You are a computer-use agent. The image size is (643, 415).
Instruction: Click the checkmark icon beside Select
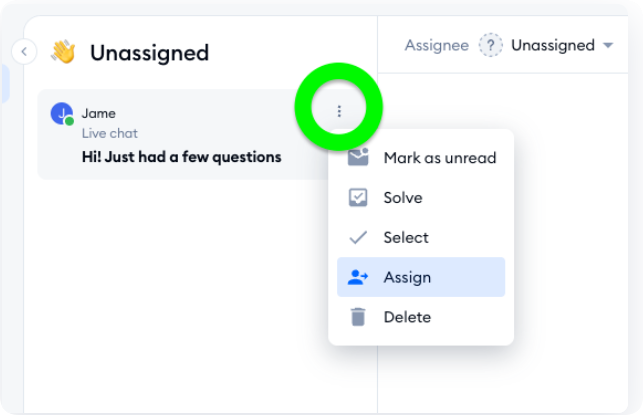(357, 237)
